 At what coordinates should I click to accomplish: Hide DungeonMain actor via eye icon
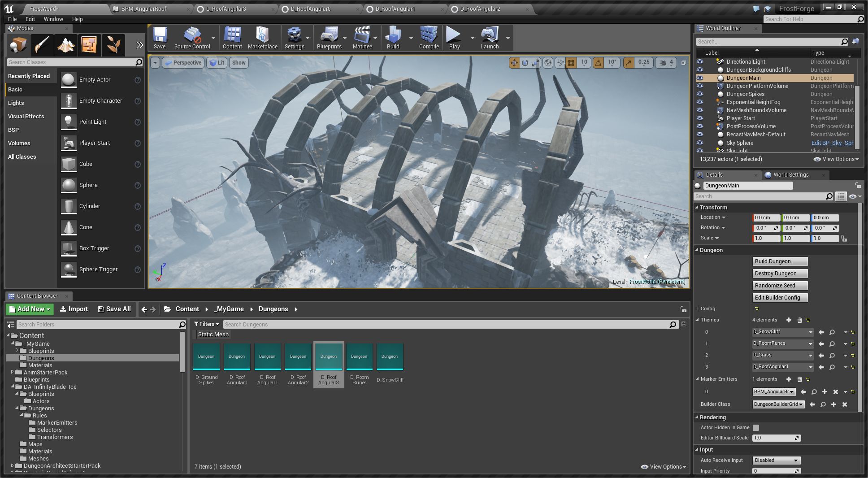(x=700, y=78)
